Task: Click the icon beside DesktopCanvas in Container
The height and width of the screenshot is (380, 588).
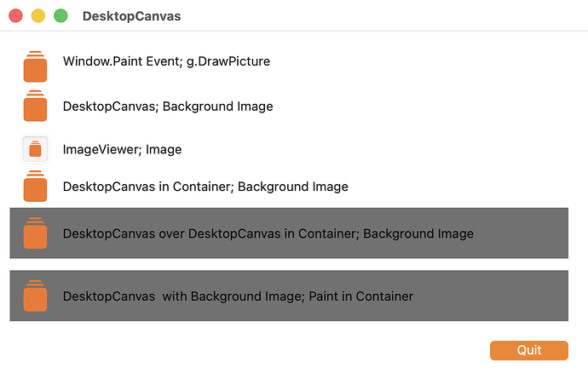Action: coord(35,186)
